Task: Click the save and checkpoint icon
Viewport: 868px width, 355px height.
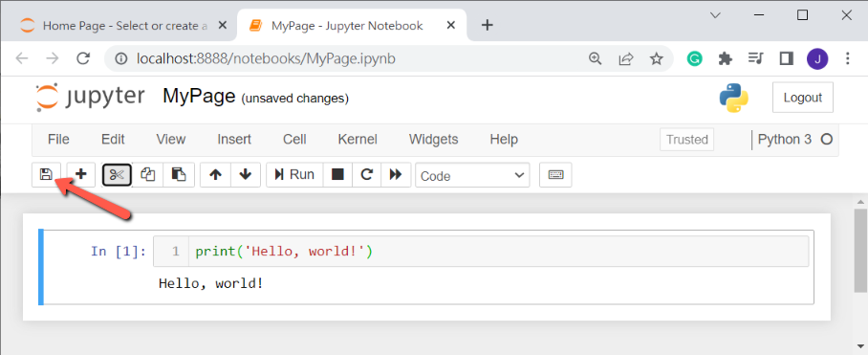Action: (46, 174)
